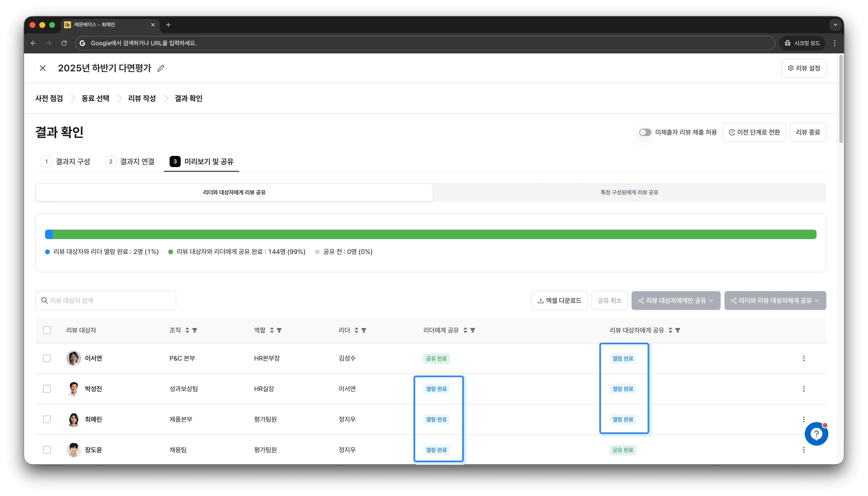Switch to 결과지 연결 step tab
This screenshot has width=868, height=496.
click(130, 161)
